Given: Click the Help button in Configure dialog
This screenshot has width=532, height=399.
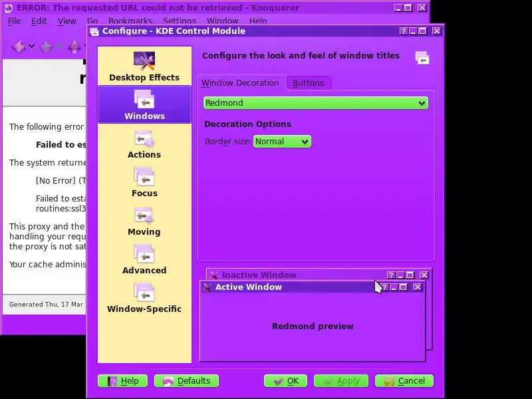Looking at the screenshot, I should click(123, 381).
